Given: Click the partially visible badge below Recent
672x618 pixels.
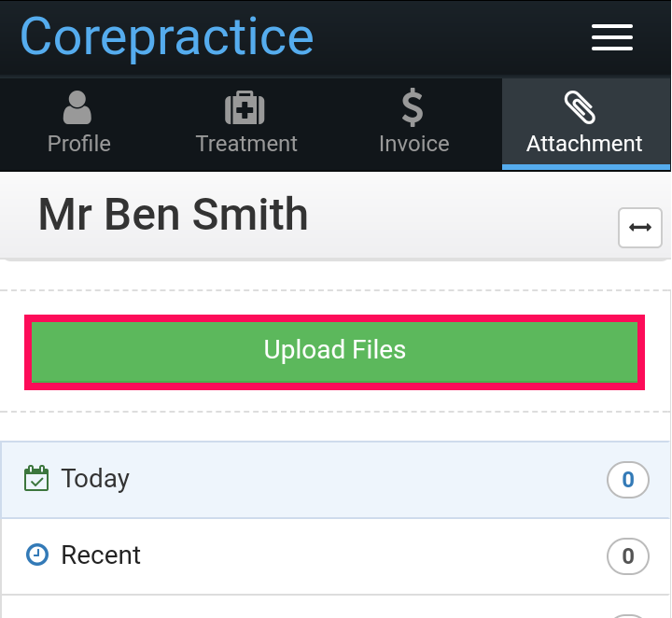Looking at the screenshot, I should click(628, 616).
